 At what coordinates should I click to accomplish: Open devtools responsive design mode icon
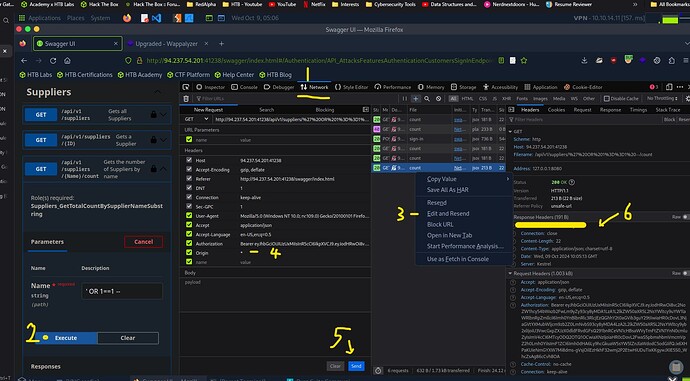[x=669, y=87]
